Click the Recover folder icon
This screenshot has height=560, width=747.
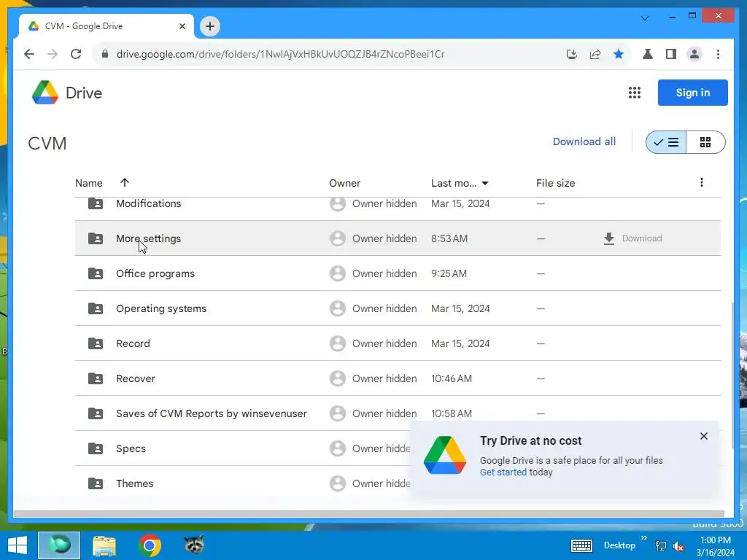[96, 378]
